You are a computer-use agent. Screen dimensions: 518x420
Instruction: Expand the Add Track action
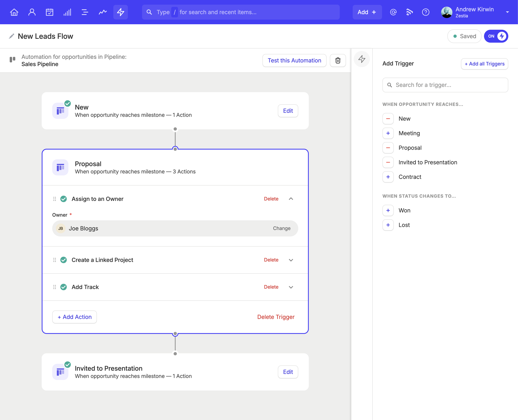(x=291, y=287)
